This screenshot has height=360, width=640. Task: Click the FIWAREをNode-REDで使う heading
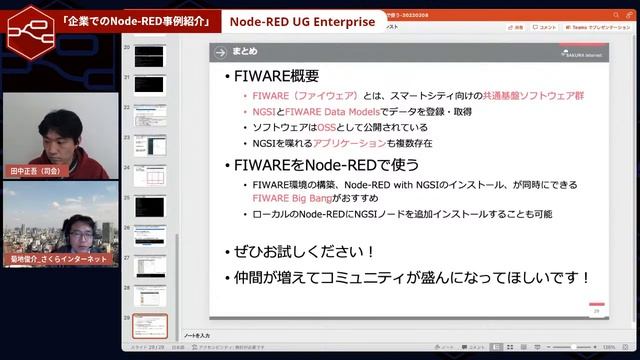[326, 165]
